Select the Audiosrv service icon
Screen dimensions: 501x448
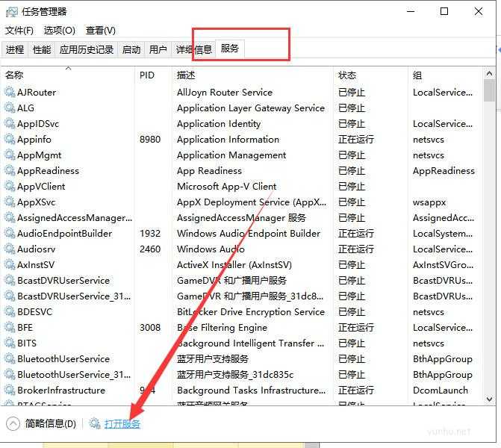click(10, 249)
